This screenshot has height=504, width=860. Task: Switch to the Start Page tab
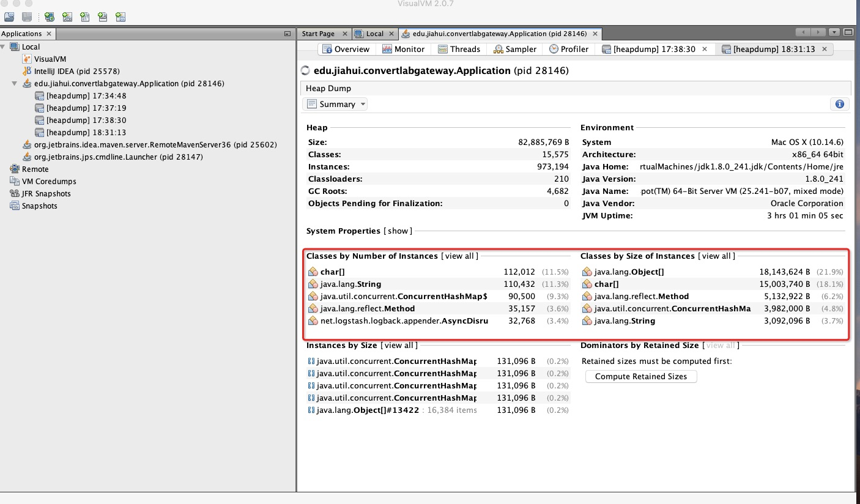coord(318,34)
